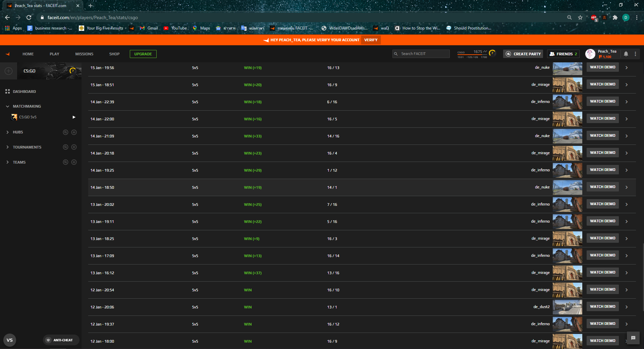
Task: Go back using the browser back arrow
Action: pyautogui.click(x=7, y=17)
